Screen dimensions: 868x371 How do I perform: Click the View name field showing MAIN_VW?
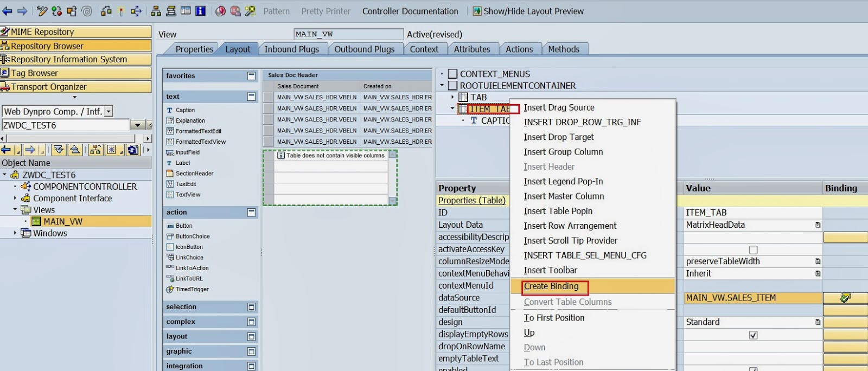tap(348, 34)
